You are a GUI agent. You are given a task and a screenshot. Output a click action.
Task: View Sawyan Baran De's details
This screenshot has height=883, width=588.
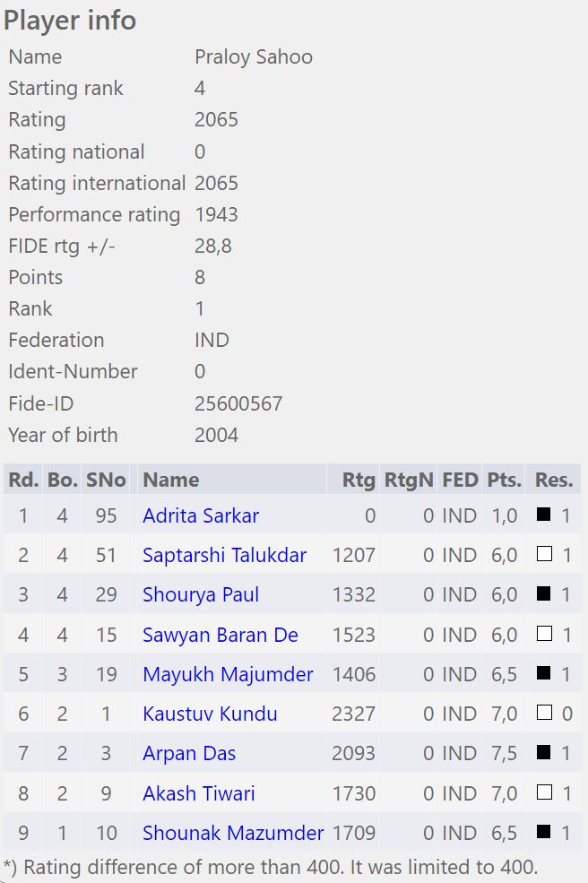pyautogui.click(x=220, y=636)
